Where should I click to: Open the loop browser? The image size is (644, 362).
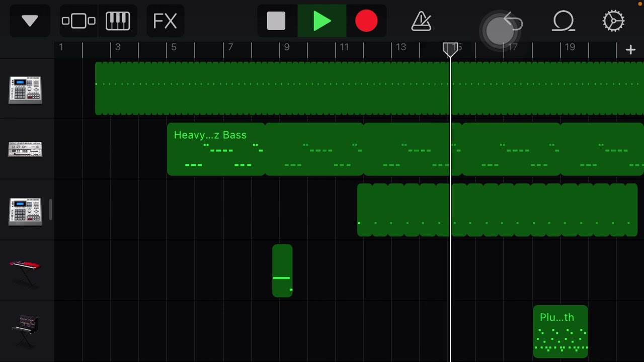coord(563,21)
